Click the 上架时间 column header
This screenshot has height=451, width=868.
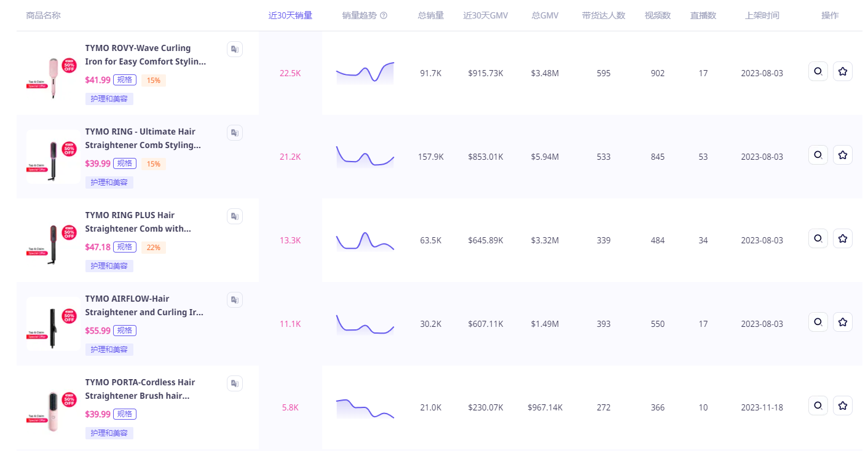(762, 15)
